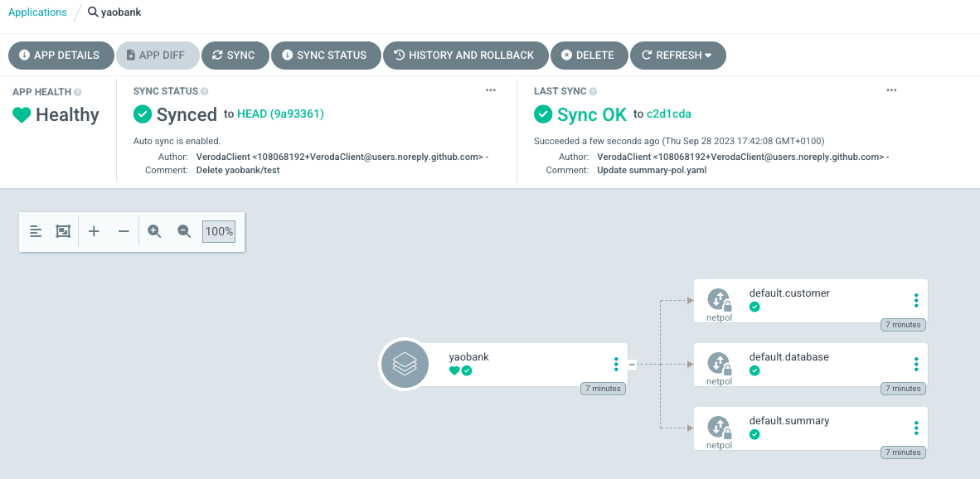Open the REFRESH dropdown button

pos(677,55)
